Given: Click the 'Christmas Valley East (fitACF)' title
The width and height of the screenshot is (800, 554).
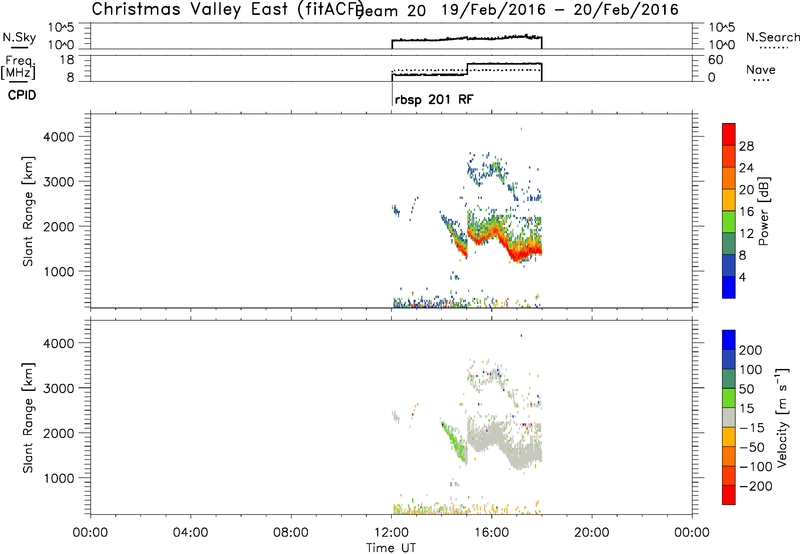Looking at the screenshot, I should coord(227,10).
